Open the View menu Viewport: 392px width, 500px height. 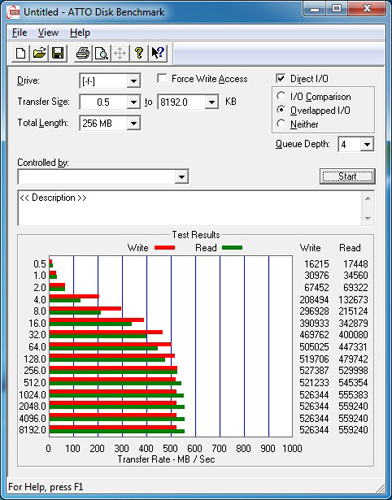(x=48, y=33)
